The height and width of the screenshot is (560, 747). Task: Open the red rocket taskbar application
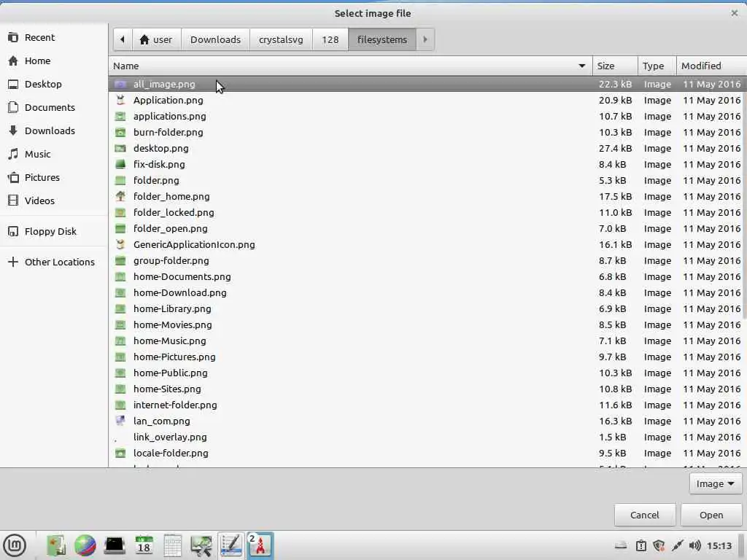(260, 545)
